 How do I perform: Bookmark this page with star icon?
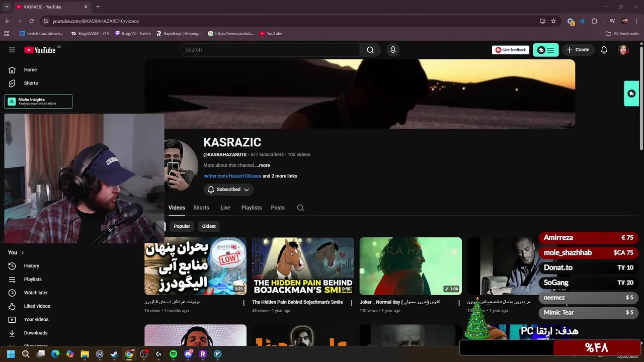pos(553,21)
